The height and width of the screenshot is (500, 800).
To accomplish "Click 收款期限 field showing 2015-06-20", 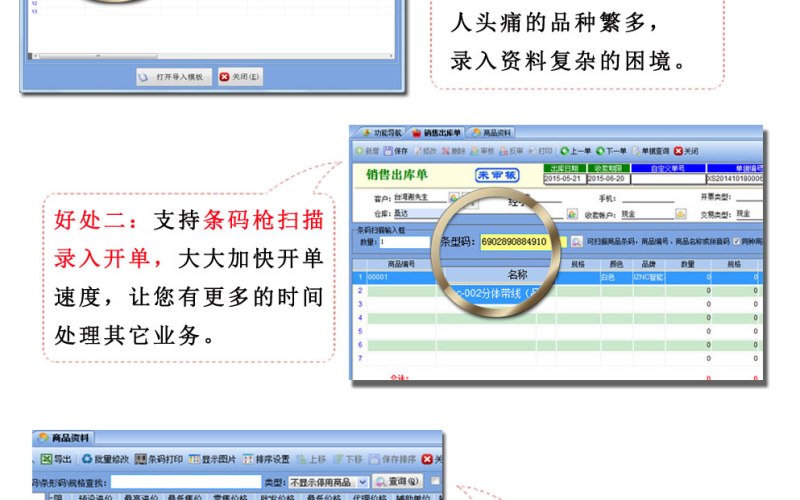I will pyautogui.click(x=608, y=179).
